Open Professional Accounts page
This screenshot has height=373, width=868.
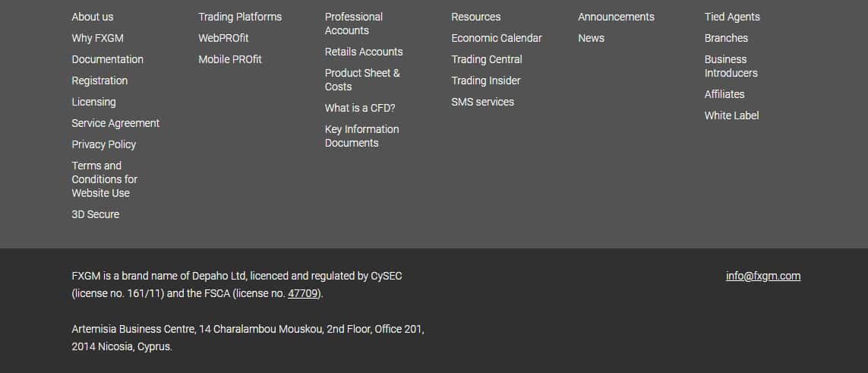(x=354, y=24)
